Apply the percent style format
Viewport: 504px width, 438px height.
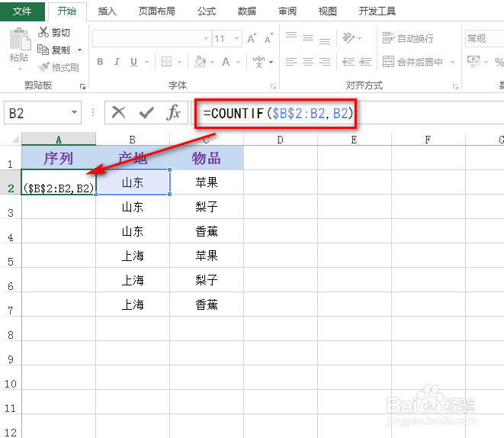(x=499, y=61)
